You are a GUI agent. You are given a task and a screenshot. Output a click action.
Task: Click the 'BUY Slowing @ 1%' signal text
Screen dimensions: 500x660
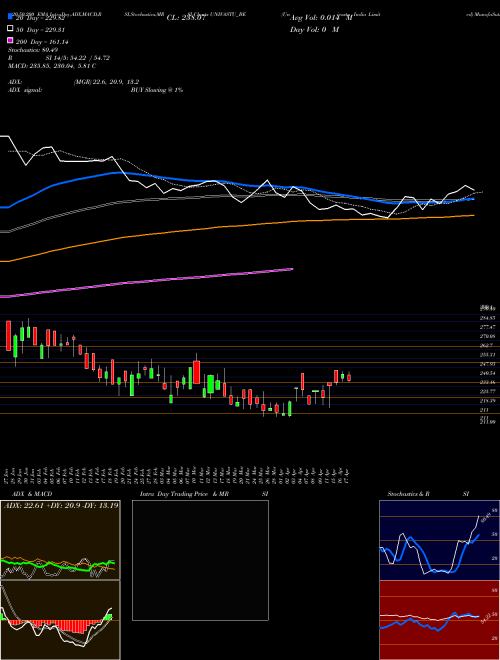pos(157,90)
